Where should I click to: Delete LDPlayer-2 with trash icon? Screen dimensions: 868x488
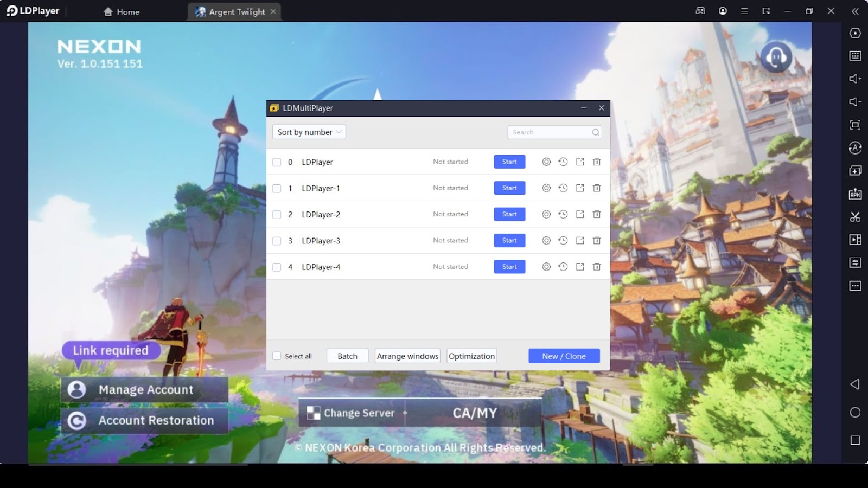tap(597, 214)
